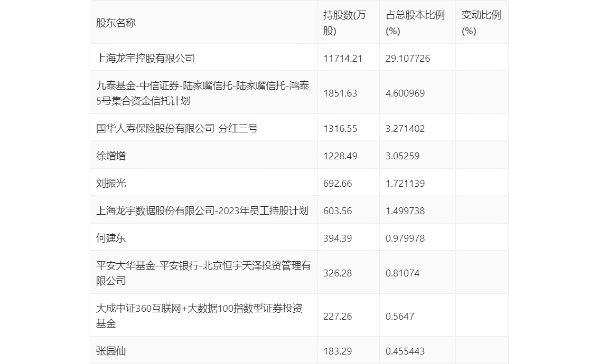The height and width of the screenshot is (364, 599).
Task: Click the percentage 29.107726
Action: pyautogui.click(x=408, y=59)
